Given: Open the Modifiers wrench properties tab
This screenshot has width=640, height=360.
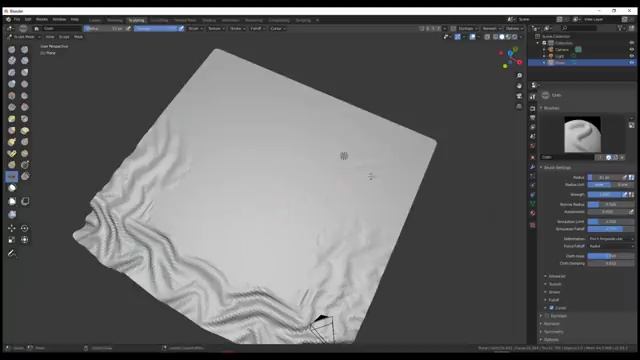Looking at the screenshot, I should pyautogui.click(x=533, y=167).
